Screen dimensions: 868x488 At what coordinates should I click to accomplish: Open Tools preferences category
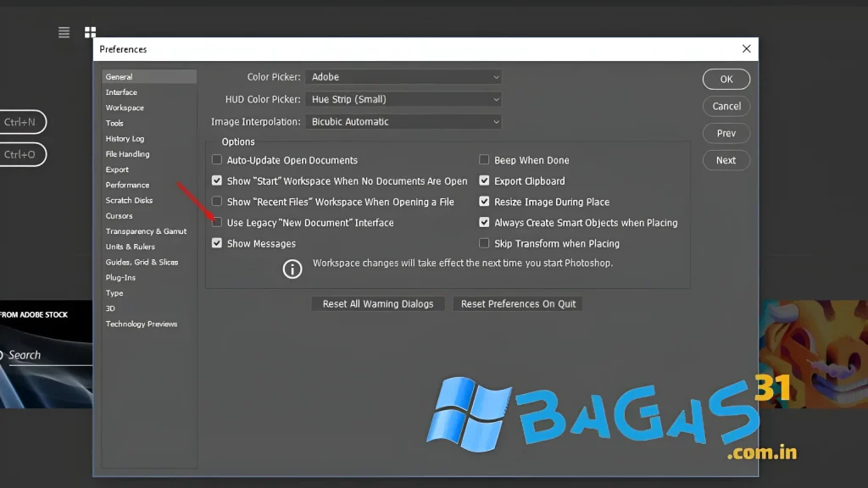[x=114, y=124]
